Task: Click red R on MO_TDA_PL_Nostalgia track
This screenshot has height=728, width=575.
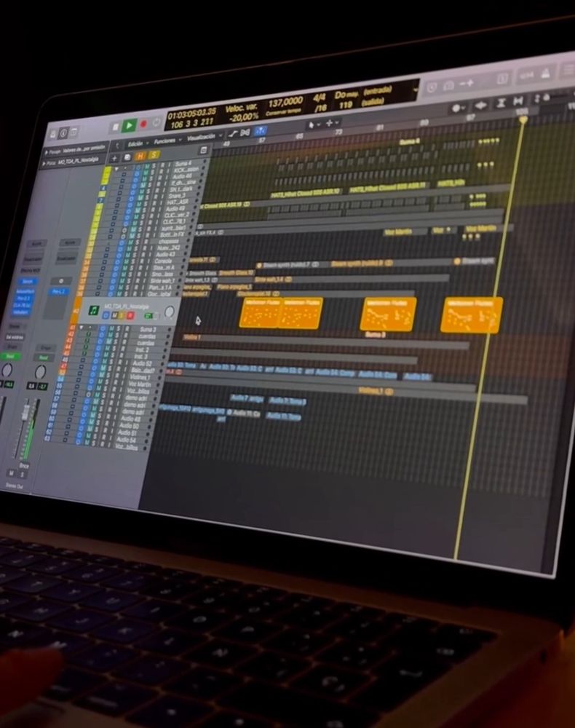Action: point(130,315)
